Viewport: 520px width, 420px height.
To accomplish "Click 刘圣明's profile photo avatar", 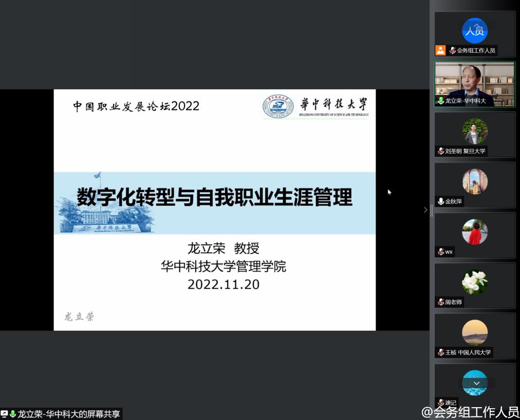I will tap(474, 131).
